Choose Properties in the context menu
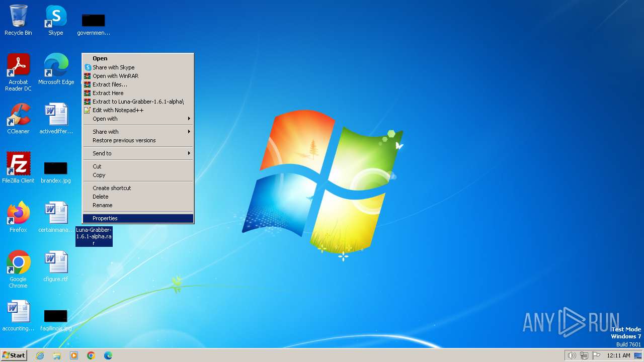644x362 pixels. 138,218
